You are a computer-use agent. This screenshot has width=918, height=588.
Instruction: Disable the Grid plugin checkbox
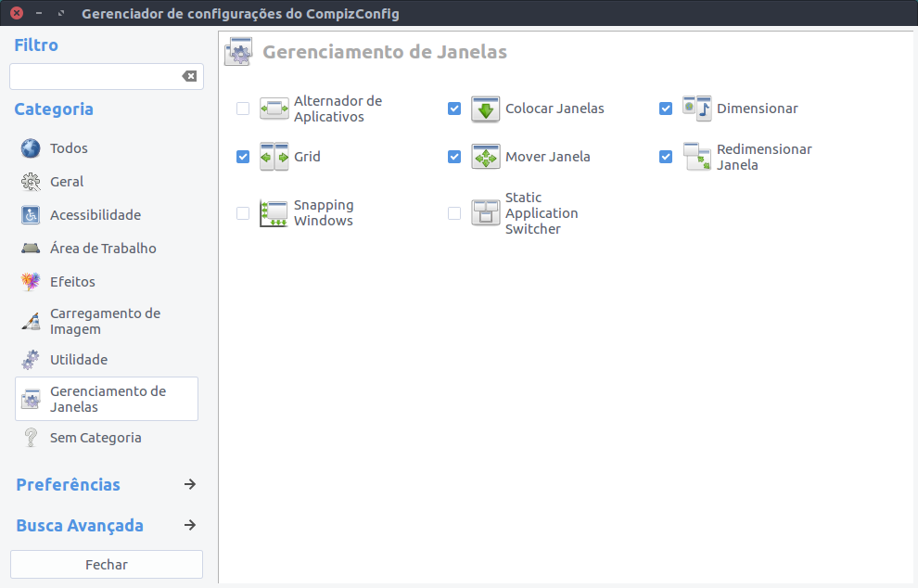coord(243,157)
